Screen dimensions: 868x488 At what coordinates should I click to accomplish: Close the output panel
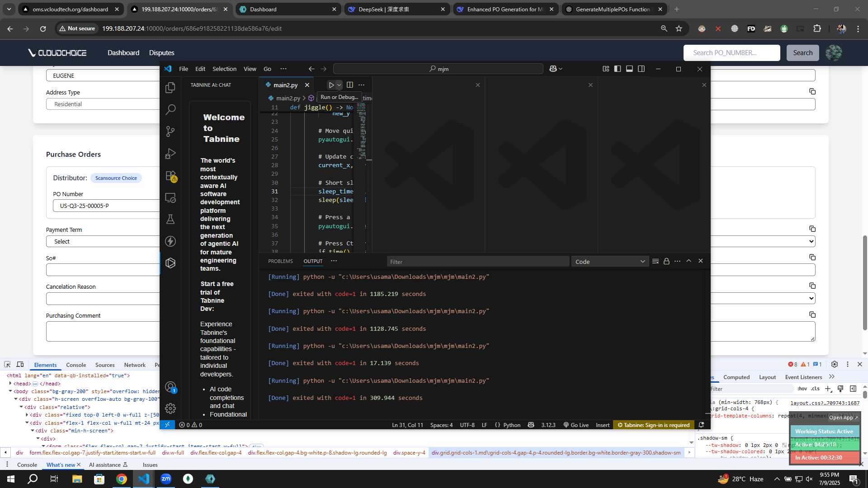701,261
